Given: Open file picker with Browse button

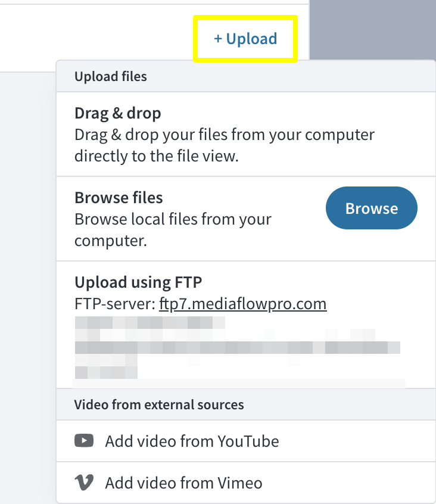Looking at the screenshot, I should [x=372, y=208].
